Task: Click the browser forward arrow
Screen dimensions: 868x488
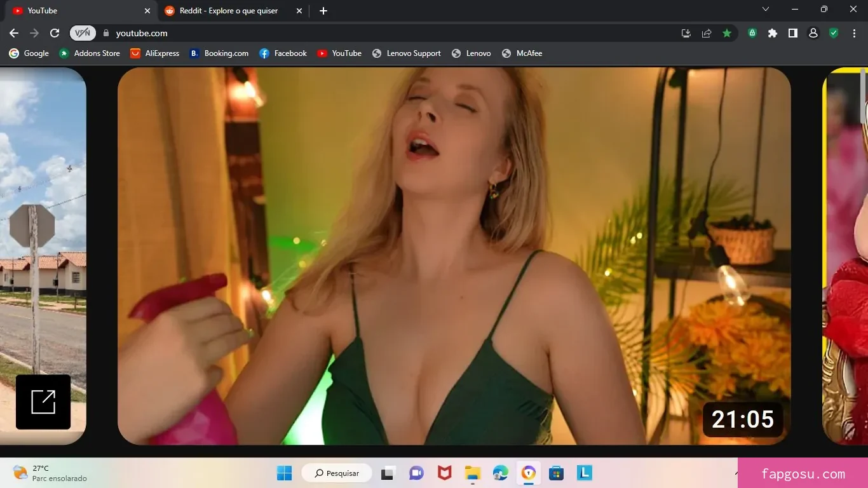Action: coord(34,33)
